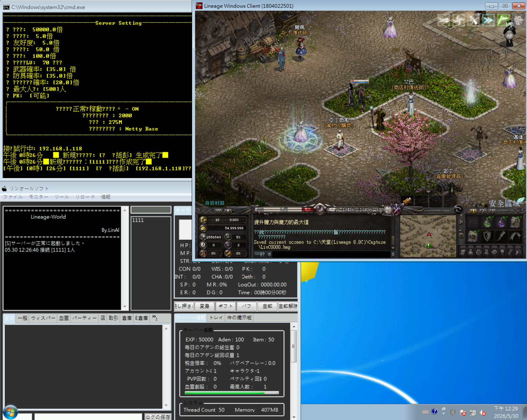Switch to the 取引 log tab
This screenshot has width=527, height=420.
tap(113, 318)
